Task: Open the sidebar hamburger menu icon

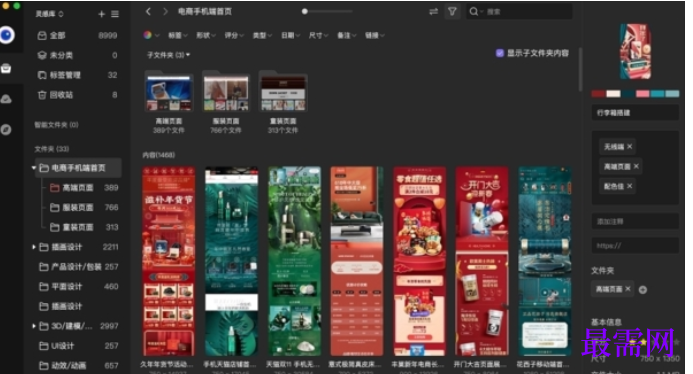Action: pos(115,14)
